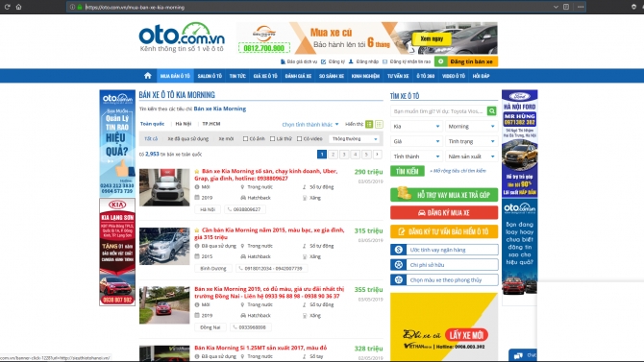Open the browser three-dots menu
The width and height of the screenshot is (644, 362).
tap(581, 7)
